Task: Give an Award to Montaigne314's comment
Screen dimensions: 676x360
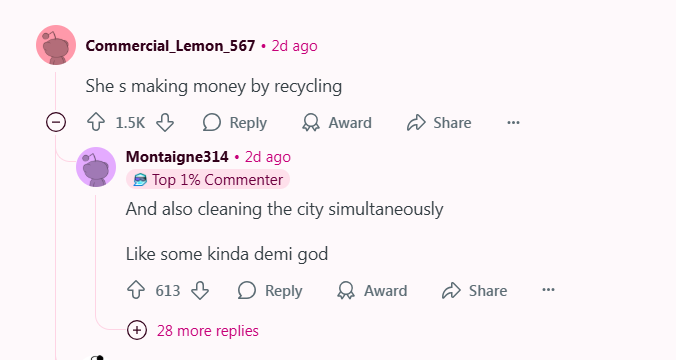Action: [x=372, y=290]
